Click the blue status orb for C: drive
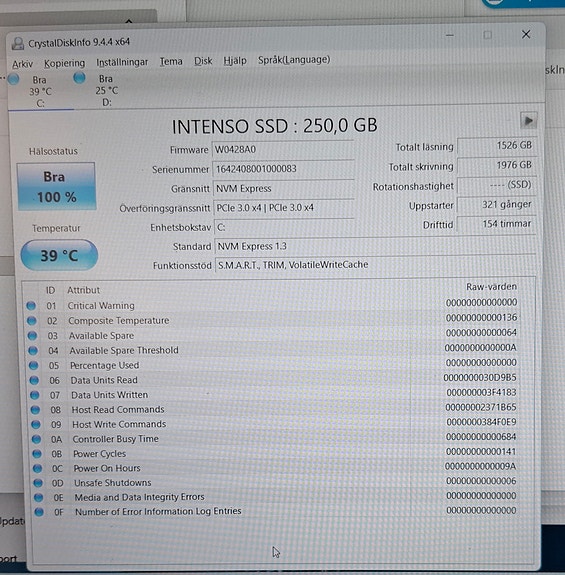The height and width of the screenshot is (575, 565). click(x=14, y=79)
